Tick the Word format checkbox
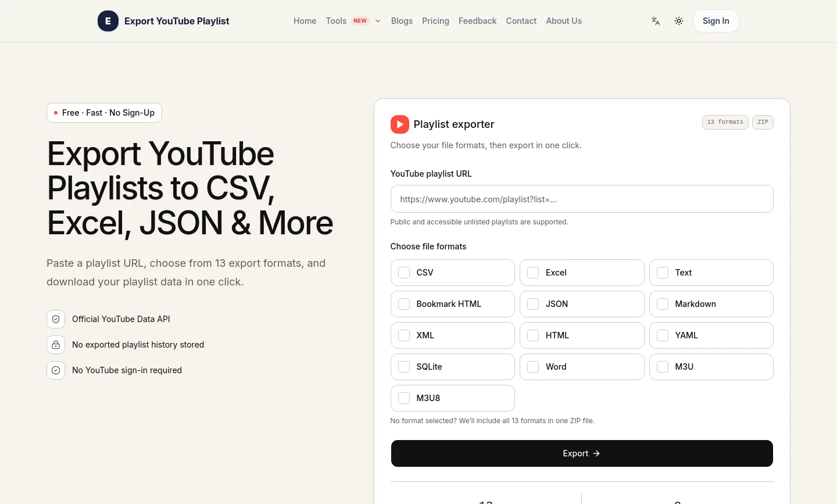The image size is (837, 504). pos(533,367)
